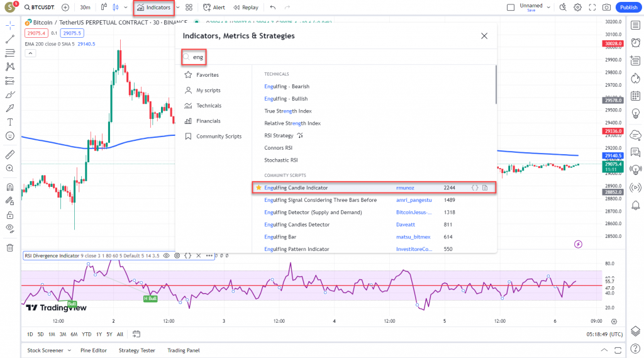Image resolution: width=644 pixels, height=358 pixels.
Task: Open the alerts clock panel
Action: point(635,43)
